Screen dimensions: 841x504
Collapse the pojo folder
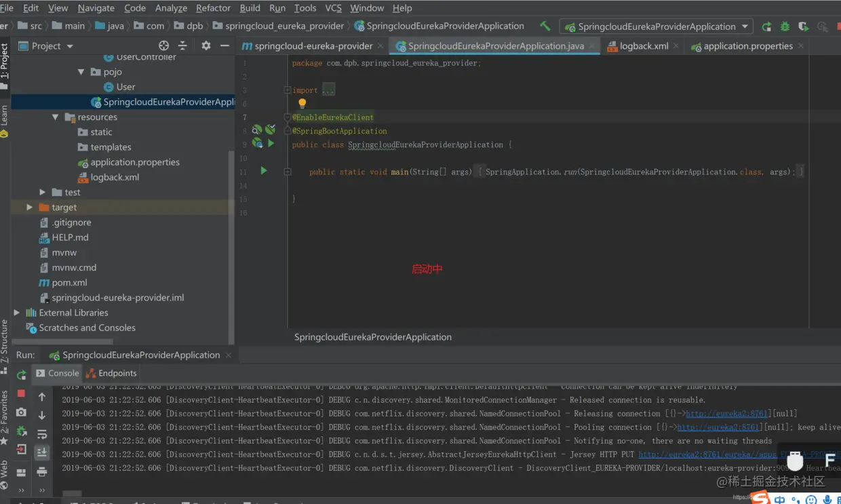[81, 72]
